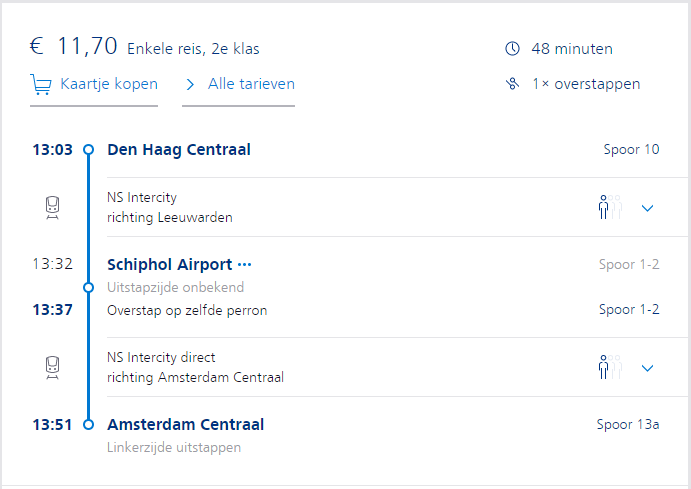Screen dimensions: 691x489
Task: Click the Den Haag Centraal timeline stop marker
Action: point(88,150)
